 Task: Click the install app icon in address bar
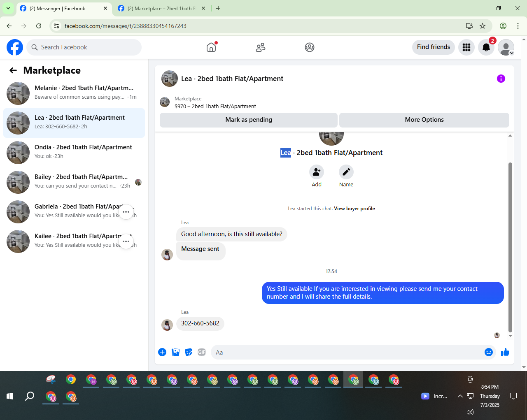[469, 26]
